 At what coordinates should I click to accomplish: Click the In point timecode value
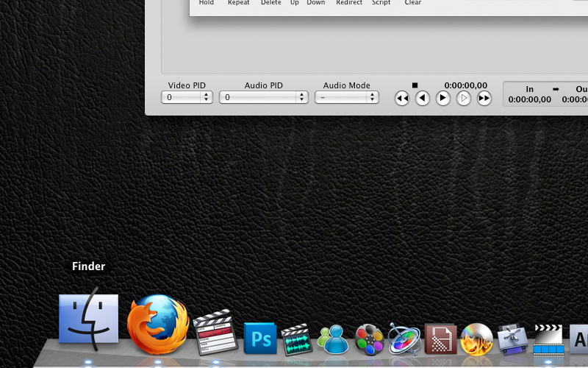529,99
